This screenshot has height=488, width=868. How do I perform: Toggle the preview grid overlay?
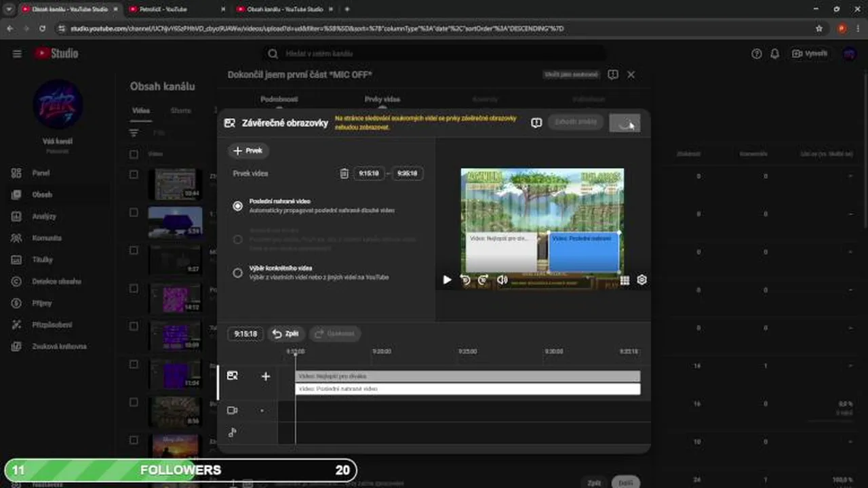(625, 280)
